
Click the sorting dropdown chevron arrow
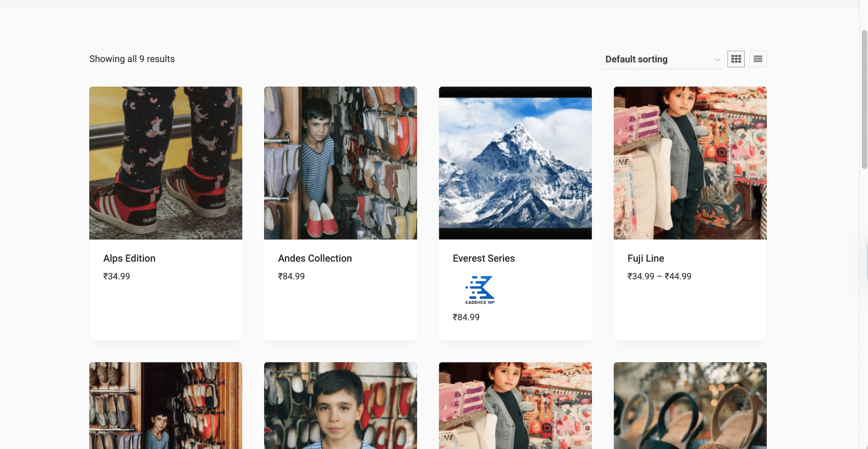coord(717,60)
